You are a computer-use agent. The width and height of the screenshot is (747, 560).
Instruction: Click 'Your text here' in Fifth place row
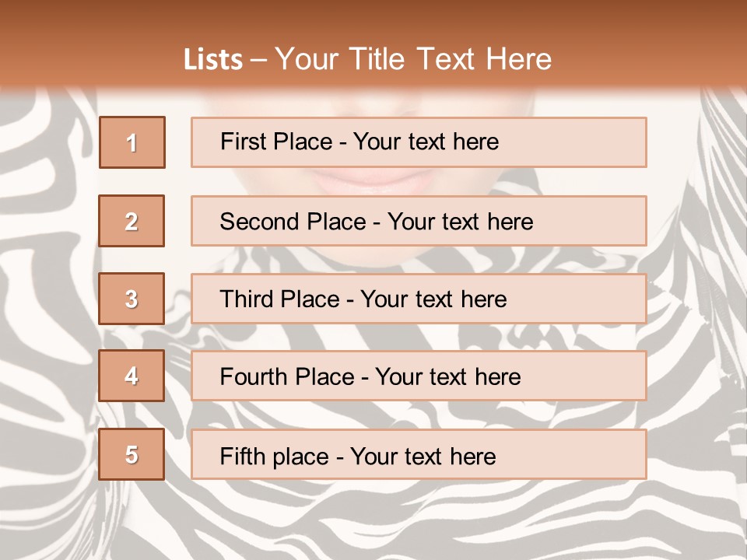(x=423, y=456)
